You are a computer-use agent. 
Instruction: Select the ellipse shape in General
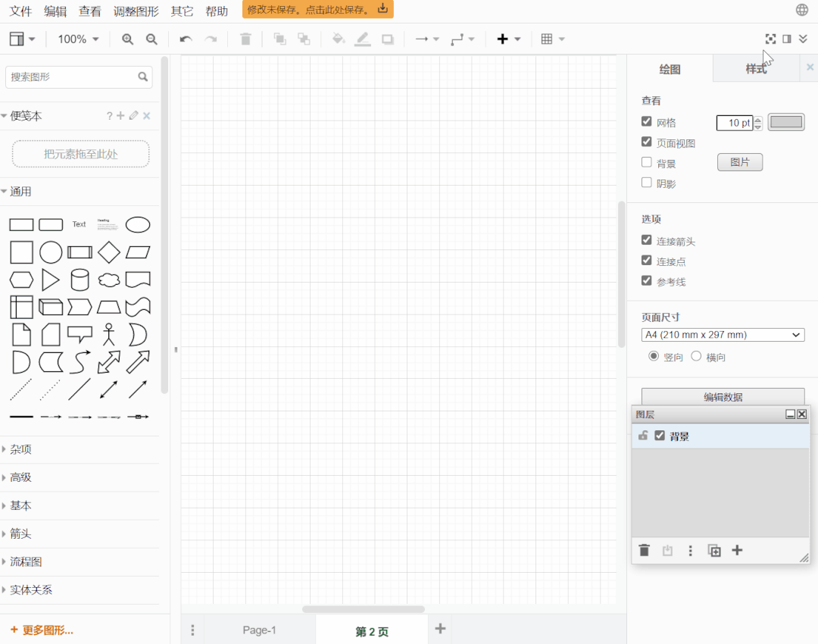point(138,225)
